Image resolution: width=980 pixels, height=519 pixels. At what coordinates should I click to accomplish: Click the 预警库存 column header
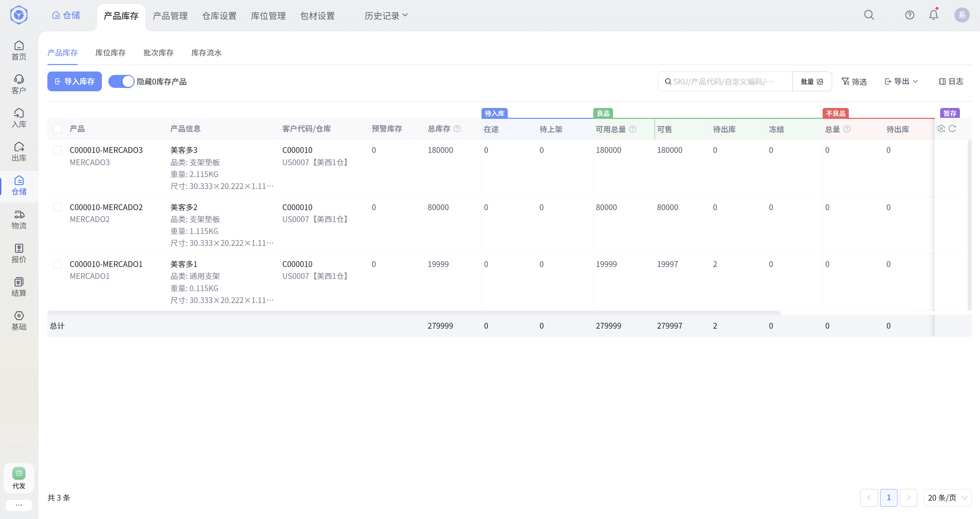[386, 128]
